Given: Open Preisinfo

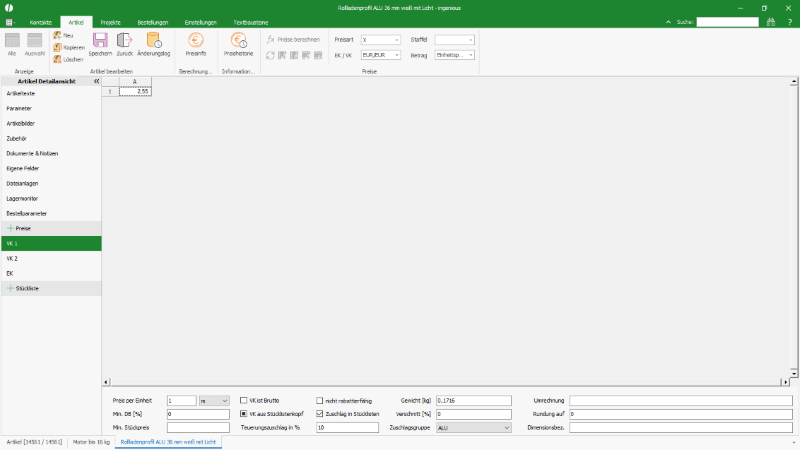Looking at the screenshot, I should click(x=196, y=44).
